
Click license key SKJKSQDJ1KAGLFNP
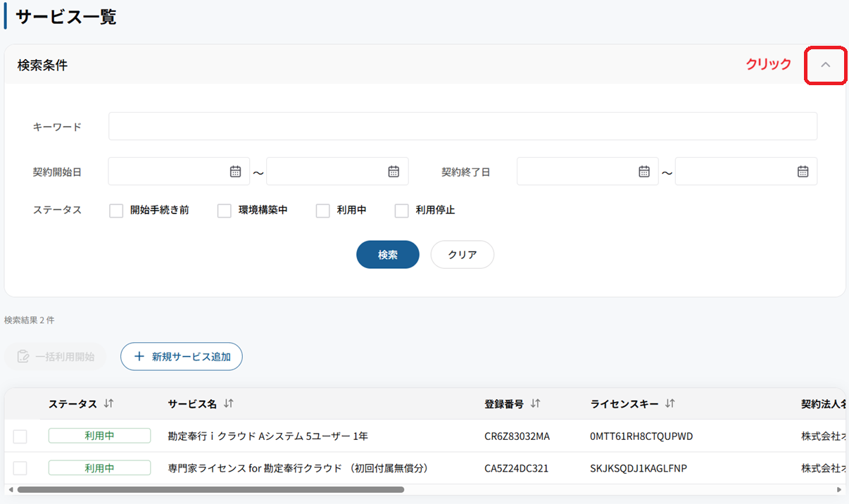point(639,468)
